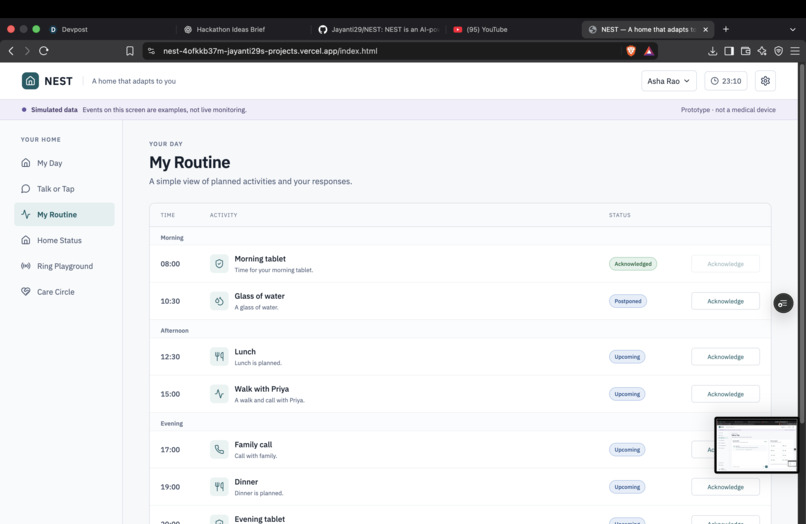
Task: Open Ring Playground in sidebar
Action: (x=64, y=266)
